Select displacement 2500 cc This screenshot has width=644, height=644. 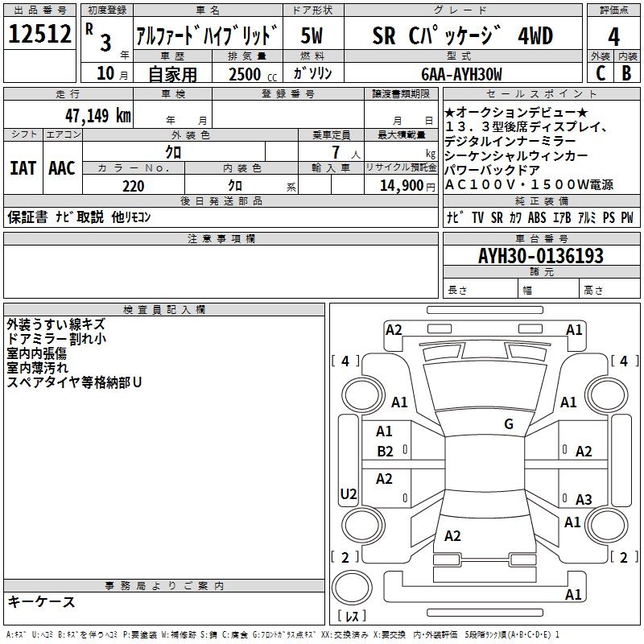(x=253, y=74)
